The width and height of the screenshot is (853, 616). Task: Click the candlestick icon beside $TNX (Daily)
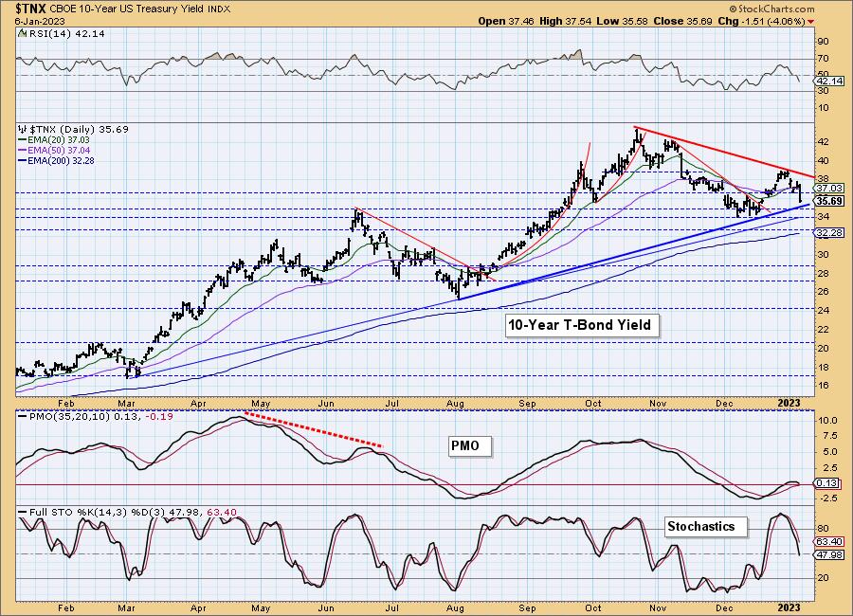point(22,129)
